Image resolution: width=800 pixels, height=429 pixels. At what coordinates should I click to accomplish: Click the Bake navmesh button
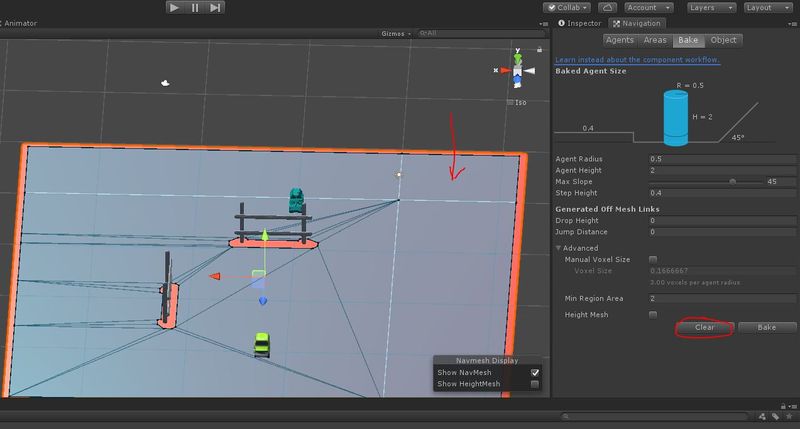tap(766, 327)
